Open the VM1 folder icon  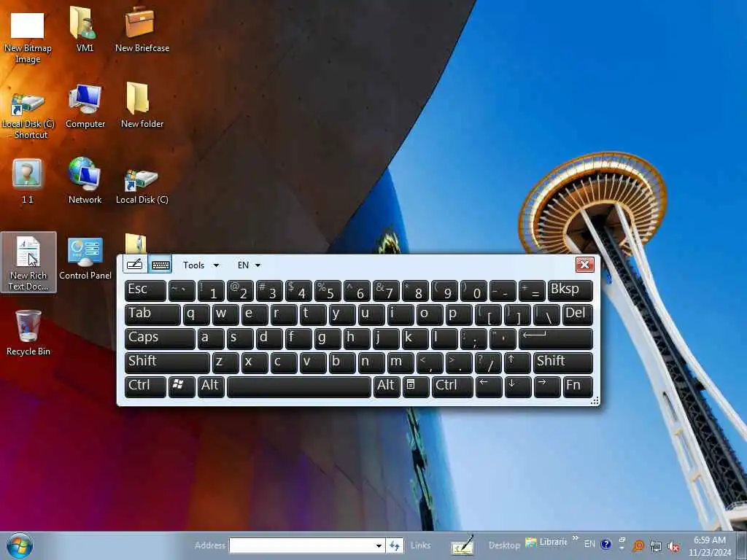point(85,30)
